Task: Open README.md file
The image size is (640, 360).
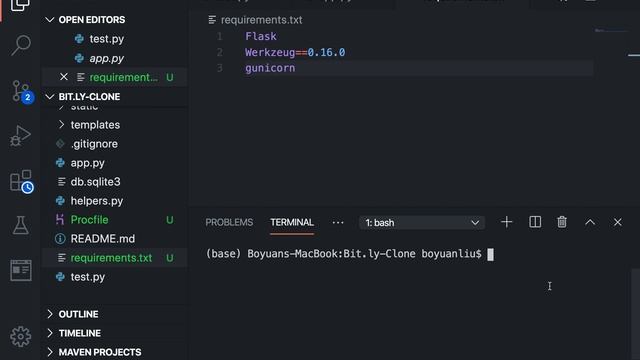Action: click(x=102, y=239)
